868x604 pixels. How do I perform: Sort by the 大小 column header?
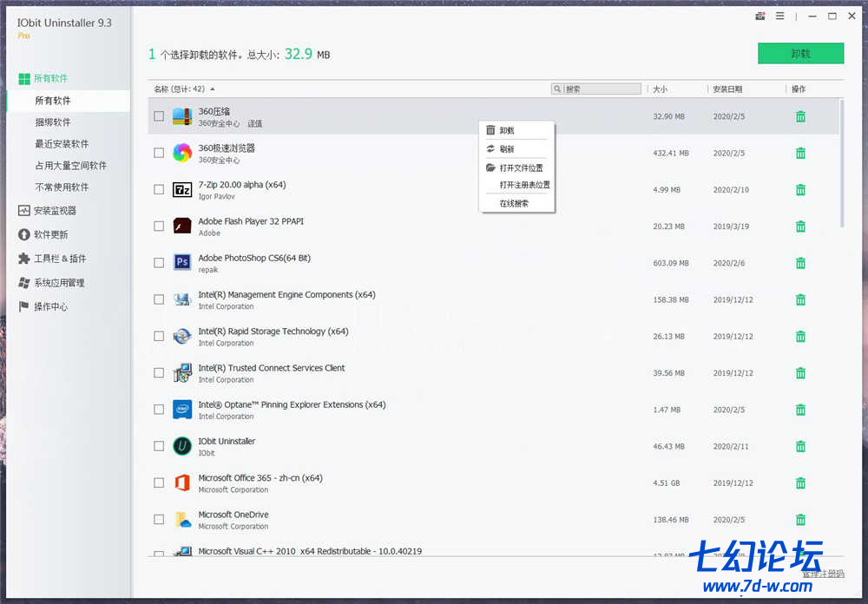click(x=660, y=89)
